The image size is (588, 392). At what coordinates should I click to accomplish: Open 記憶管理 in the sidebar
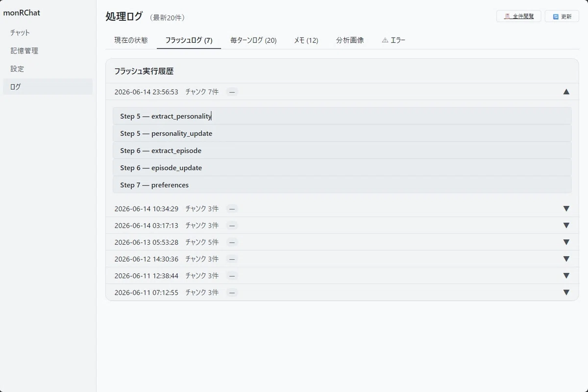pos(48,51)
